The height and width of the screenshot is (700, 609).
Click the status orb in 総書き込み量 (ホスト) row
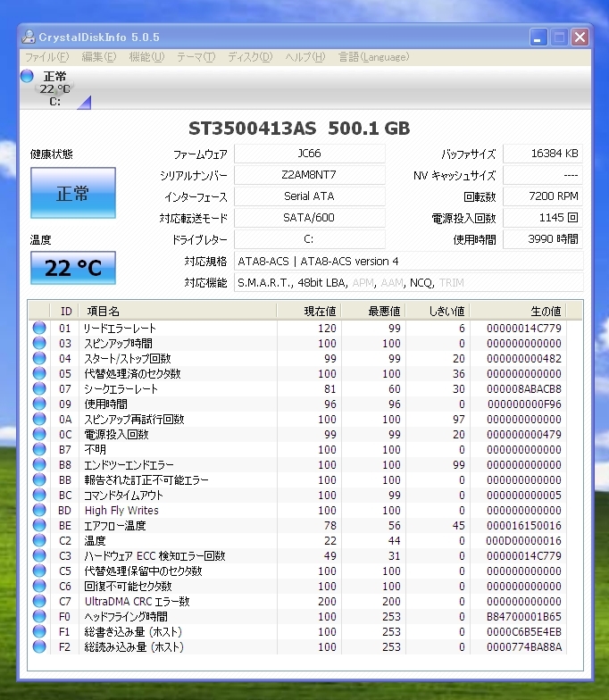(39, 631)
